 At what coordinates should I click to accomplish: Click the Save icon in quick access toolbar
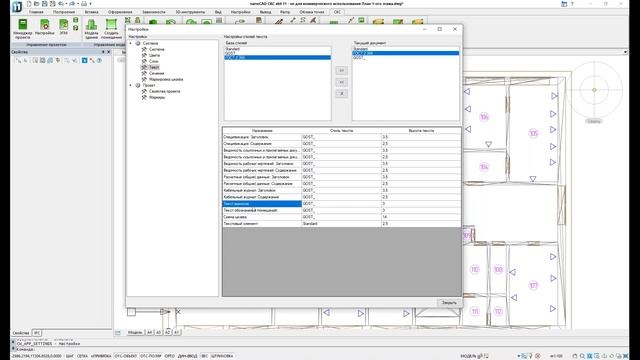(44, 4)
